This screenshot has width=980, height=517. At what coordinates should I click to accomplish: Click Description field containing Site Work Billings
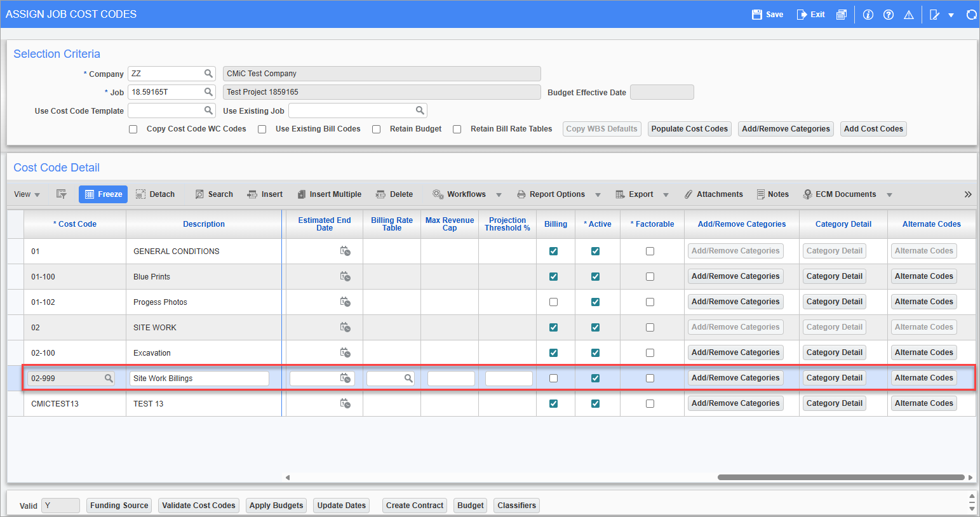(199, 378)
